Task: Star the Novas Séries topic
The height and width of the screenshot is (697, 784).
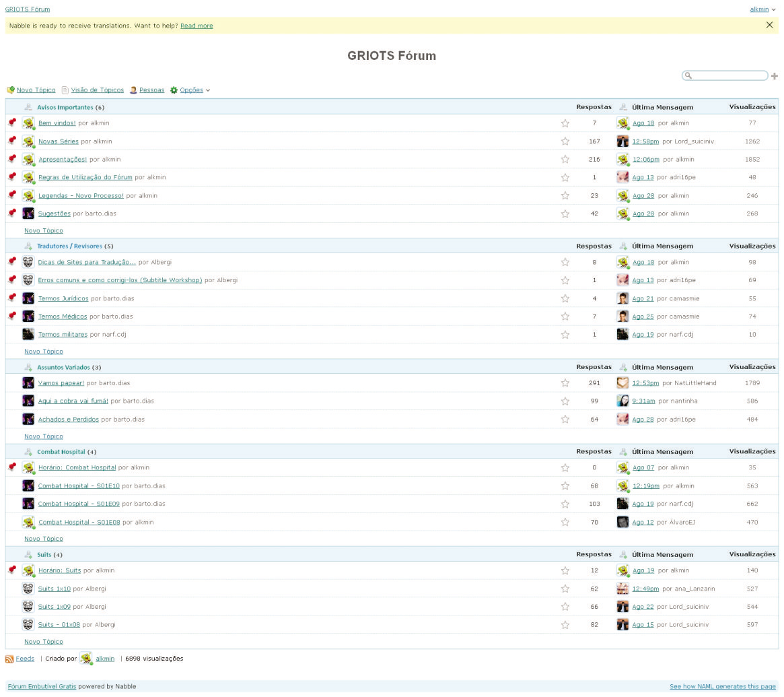Action: point(565,141)
